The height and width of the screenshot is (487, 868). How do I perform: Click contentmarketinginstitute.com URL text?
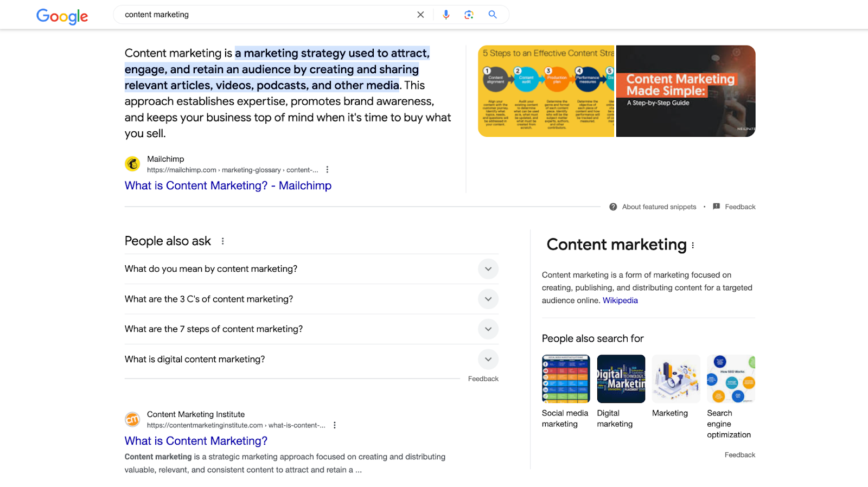click(x=236, y=425)
